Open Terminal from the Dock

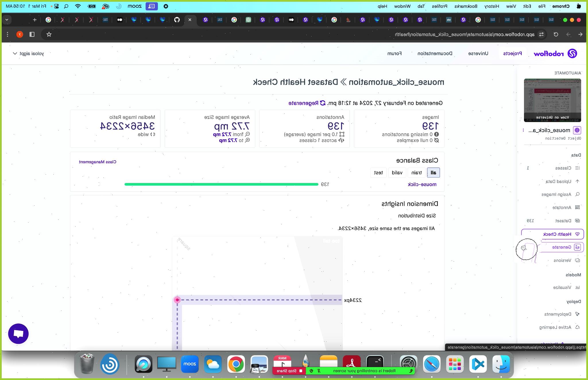[375, 364]
